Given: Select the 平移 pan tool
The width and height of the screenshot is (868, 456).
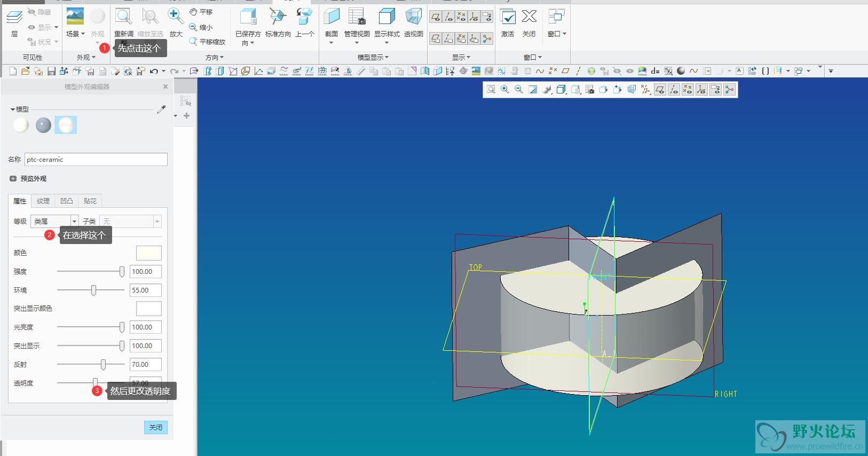Looking at the screenshot, I should (x=201, y=12).
